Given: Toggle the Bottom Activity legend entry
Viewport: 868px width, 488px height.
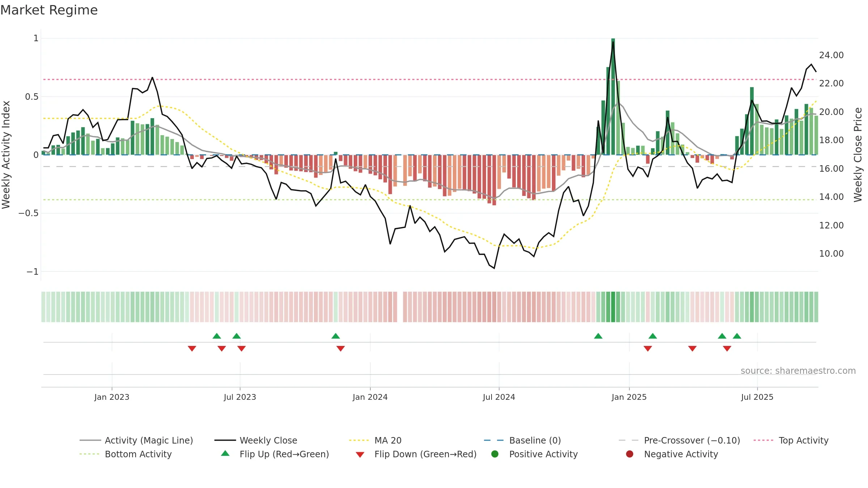Looking at the screenshot, I should click(125, 454).
